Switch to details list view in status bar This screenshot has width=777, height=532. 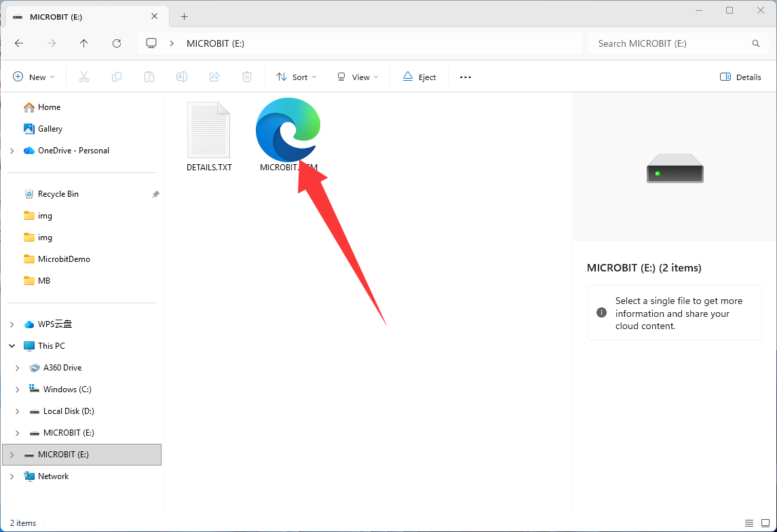[749, 523]
